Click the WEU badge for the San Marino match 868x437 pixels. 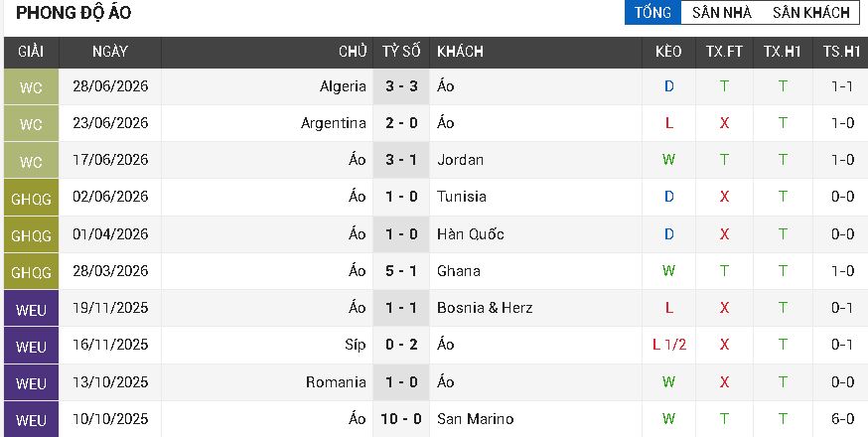pyautogui.click(x=31, y=419)
